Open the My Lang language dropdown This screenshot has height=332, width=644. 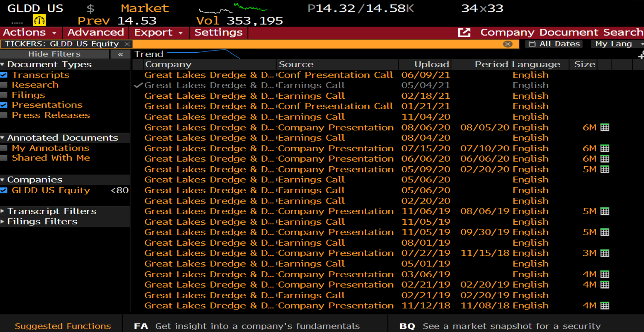617,44
